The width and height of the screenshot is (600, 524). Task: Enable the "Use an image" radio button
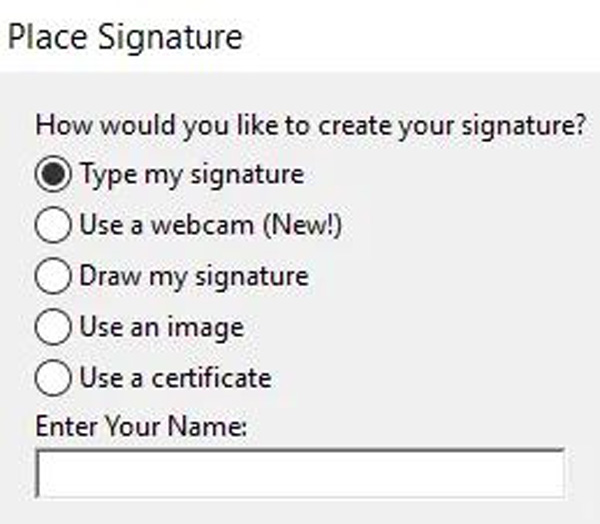tap(54, 327)
